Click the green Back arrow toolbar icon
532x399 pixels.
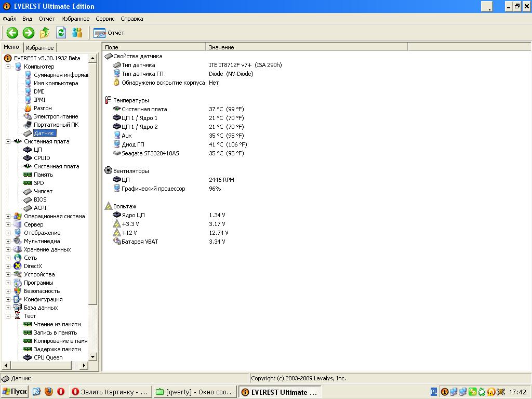(x=12, y=33)
